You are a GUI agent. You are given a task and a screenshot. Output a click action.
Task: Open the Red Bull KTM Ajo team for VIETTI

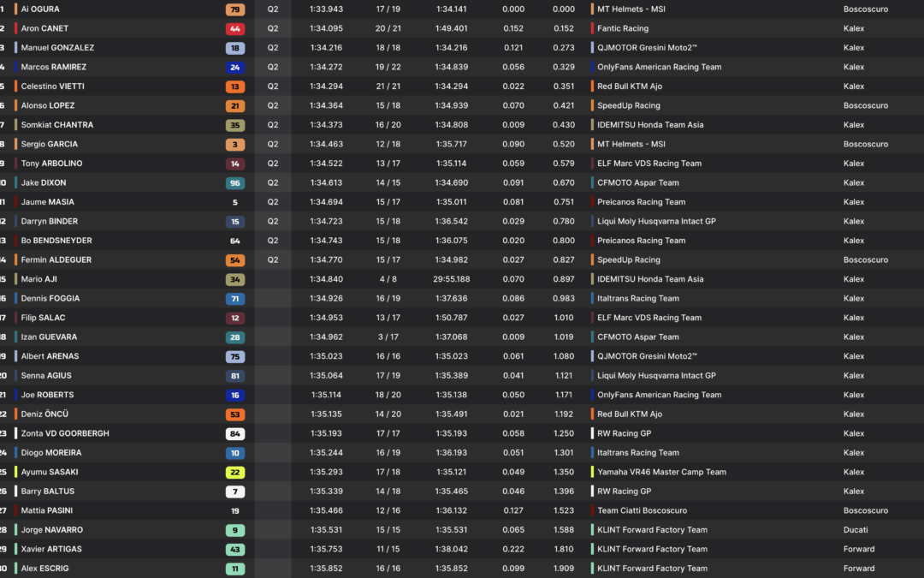630,86
